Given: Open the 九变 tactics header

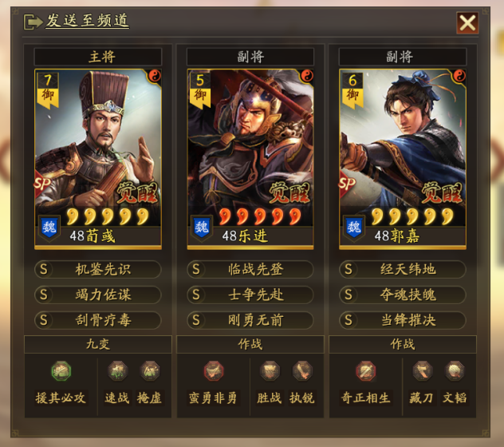Looking at the screenshot, I should [98, 344].
